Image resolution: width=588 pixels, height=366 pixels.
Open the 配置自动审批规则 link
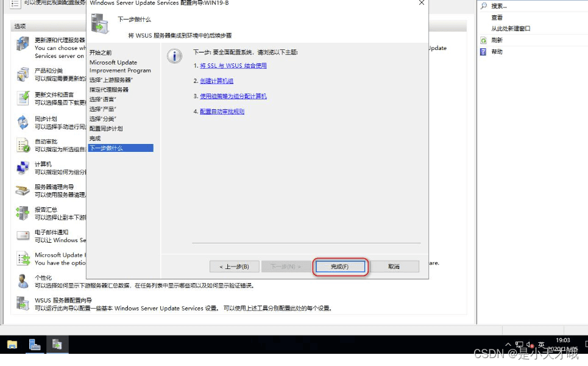coord(222,112)
